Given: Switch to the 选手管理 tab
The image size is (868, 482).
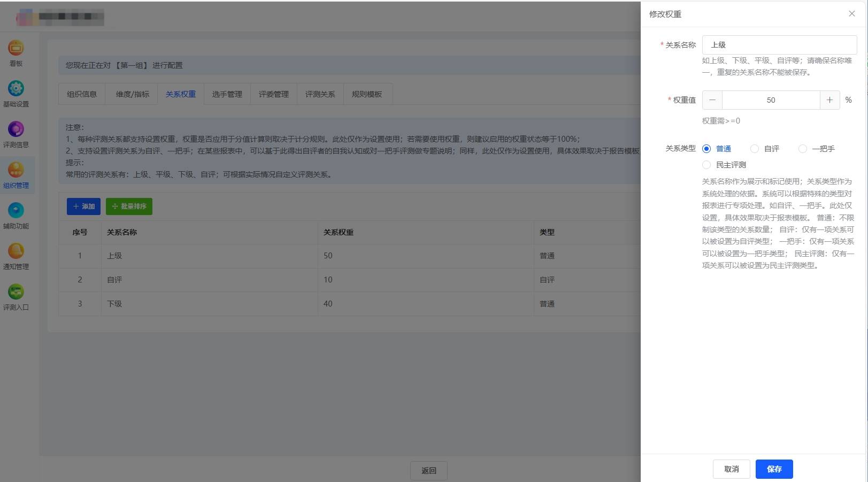Looking at the screenshot, I should [x=227, y=94].
